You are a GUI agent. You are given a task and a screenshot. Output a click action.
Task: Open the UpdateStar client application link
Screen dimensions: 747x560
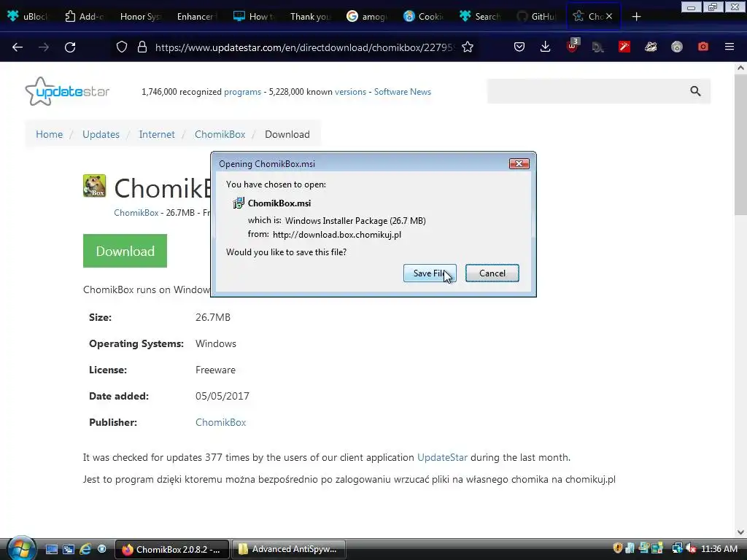442,457
